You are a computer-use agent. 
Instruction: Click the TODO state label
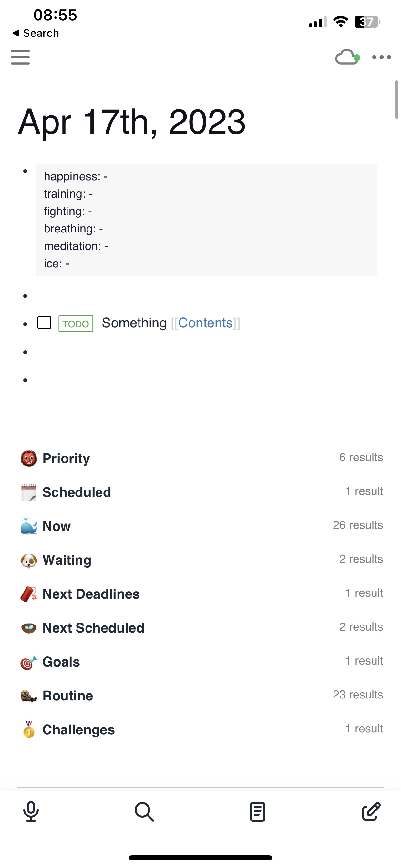pos(76,323)
